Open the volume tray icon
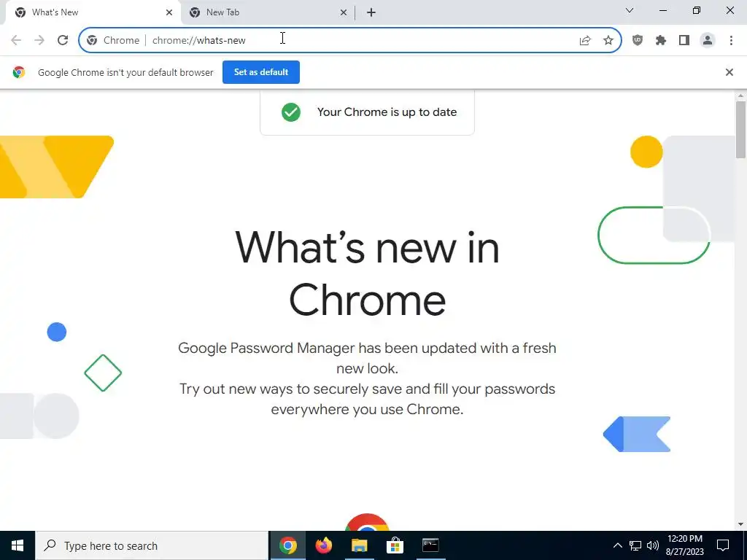This screenshot has height=560, width=747. pos(653,545)
